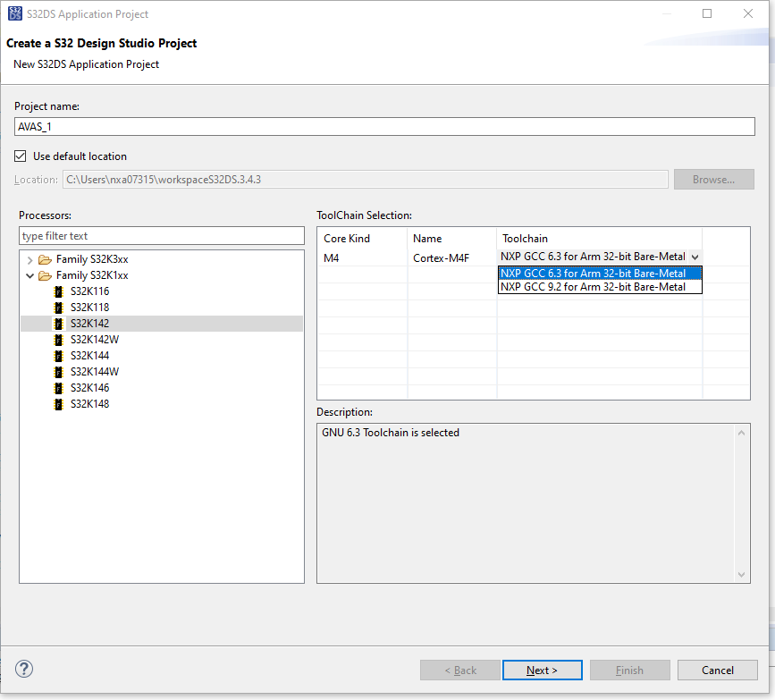Toggle the Use default location checkbox
Image resolution: width=775 pixels, height=700 pixels.
(20, 156)
